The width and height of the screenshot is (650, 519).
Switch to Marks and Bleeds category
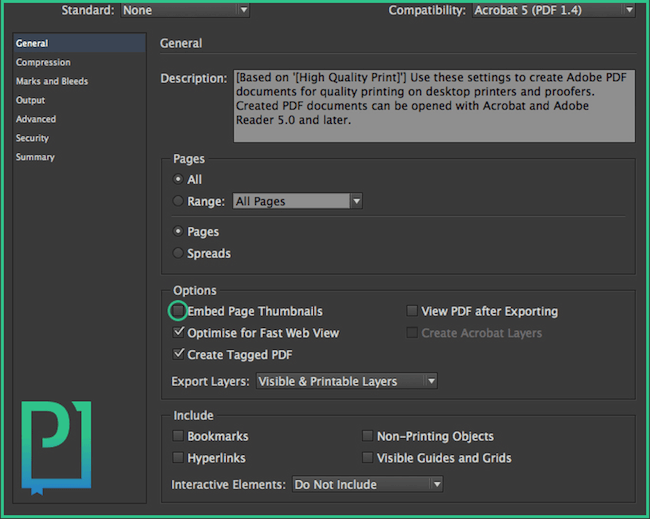coord(52,81)
